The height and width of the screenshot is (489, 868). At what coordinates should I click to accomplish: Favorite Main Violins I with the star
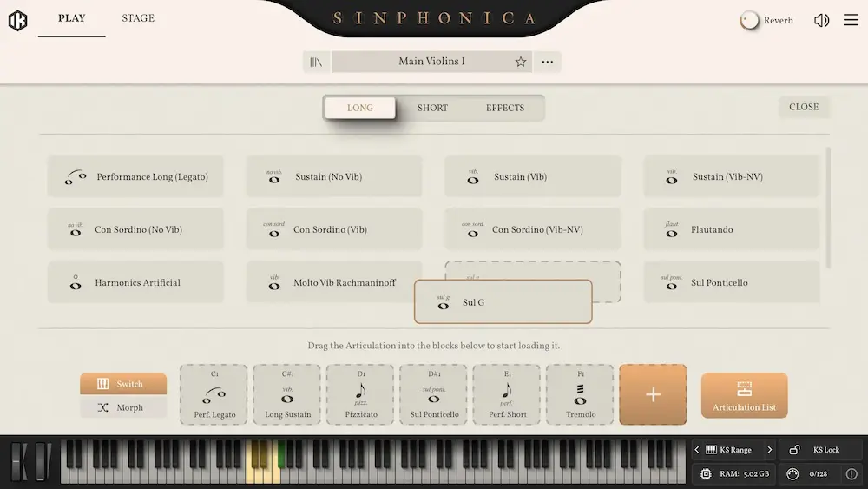pyautogui.click(x=520, y=62)
